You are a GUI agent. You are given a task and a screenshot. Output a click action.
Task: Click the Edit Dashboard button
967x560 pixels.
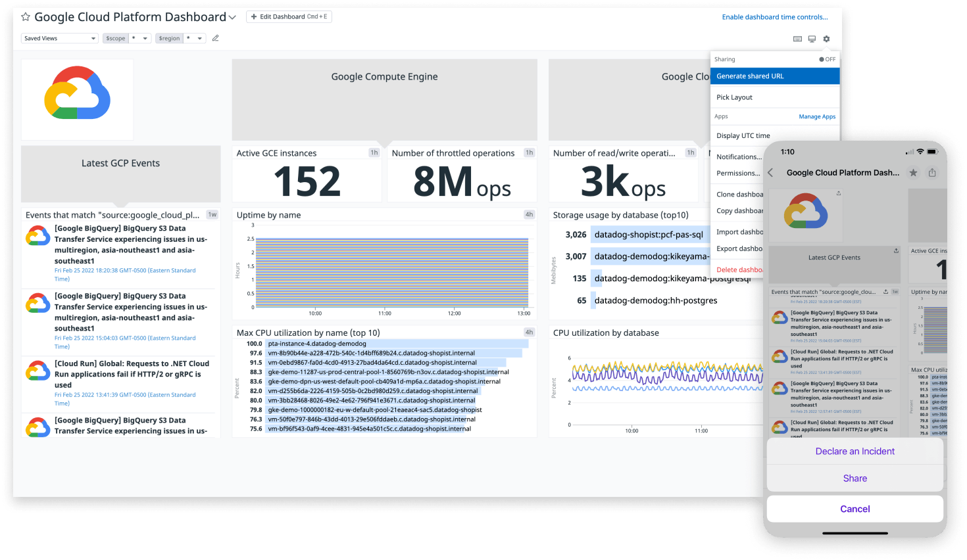(x=289, y=16)
